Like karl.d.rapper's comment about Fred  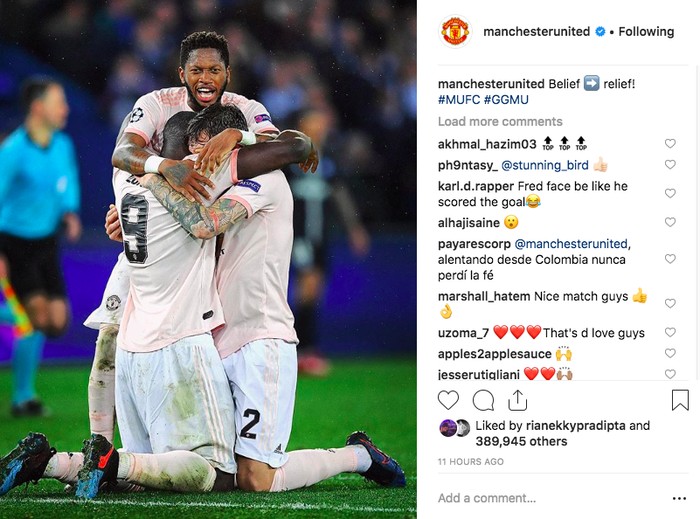pyautogui.click(x=670, y=193)
